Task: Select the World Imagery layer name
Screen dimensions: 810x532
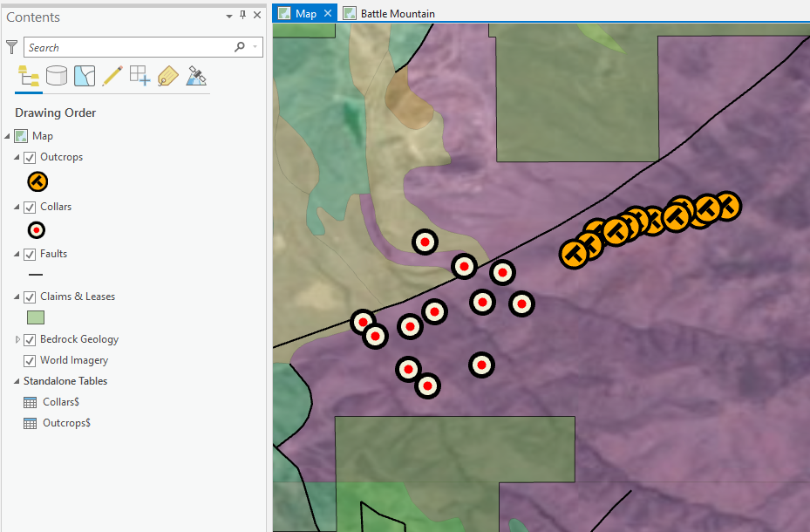Action: click(x=74, y=360)
